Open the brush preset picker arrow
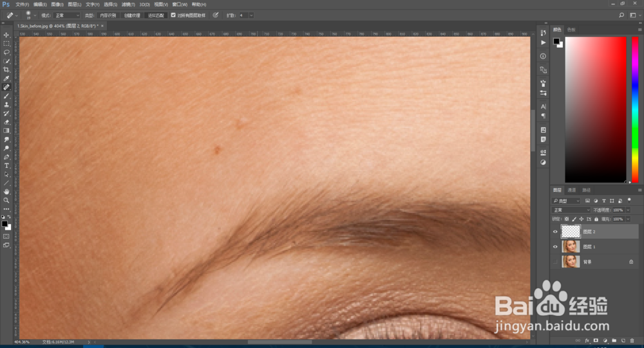 [x=35, y=15]
